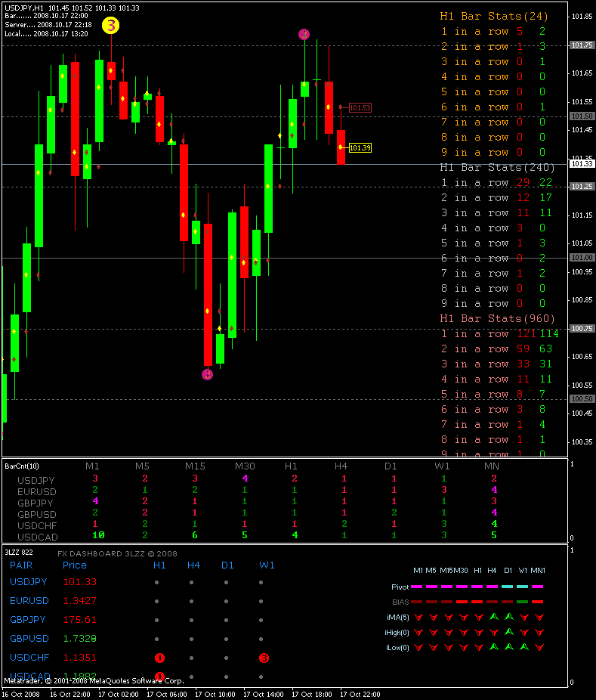Click the iMA(5) green up arrow under D1

(x=508, y=617)
